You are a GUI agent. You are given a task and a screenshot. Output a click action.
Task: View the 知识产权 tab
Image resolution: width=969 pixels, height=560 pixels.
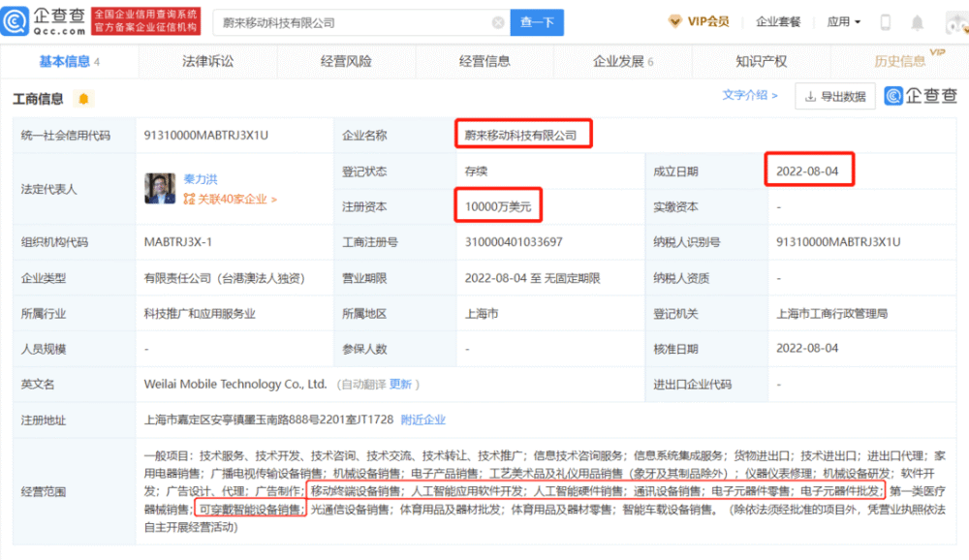click(762, 61)
